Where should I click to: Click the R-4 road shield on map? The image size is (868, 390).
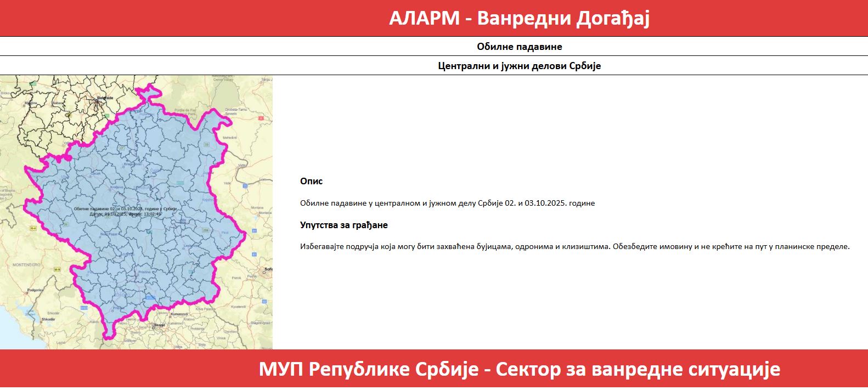coord(32,227)
